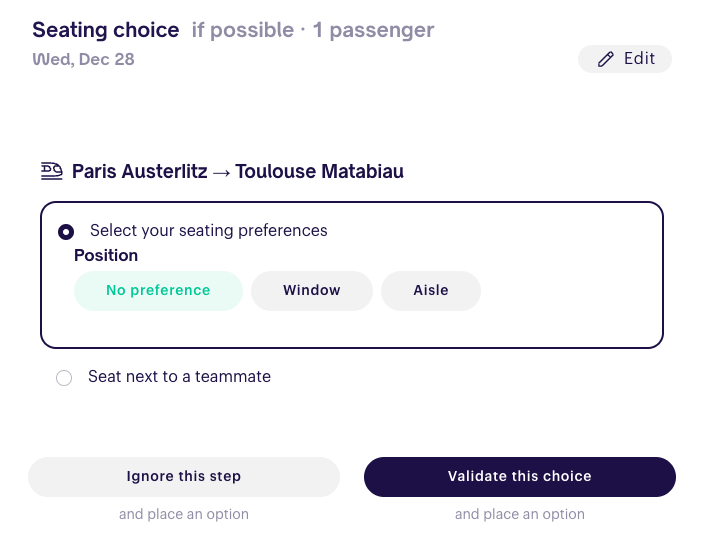This screenshot has width=708, height=560.
Task: Click the 'Position' section label
Action: coord(106,255)
